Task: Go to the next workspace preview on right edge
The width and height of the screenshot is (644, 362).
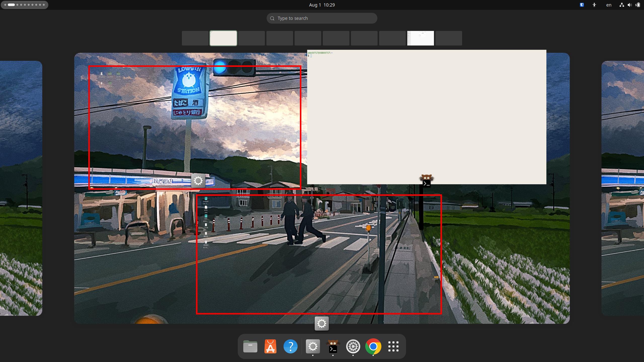Action: 623,188
